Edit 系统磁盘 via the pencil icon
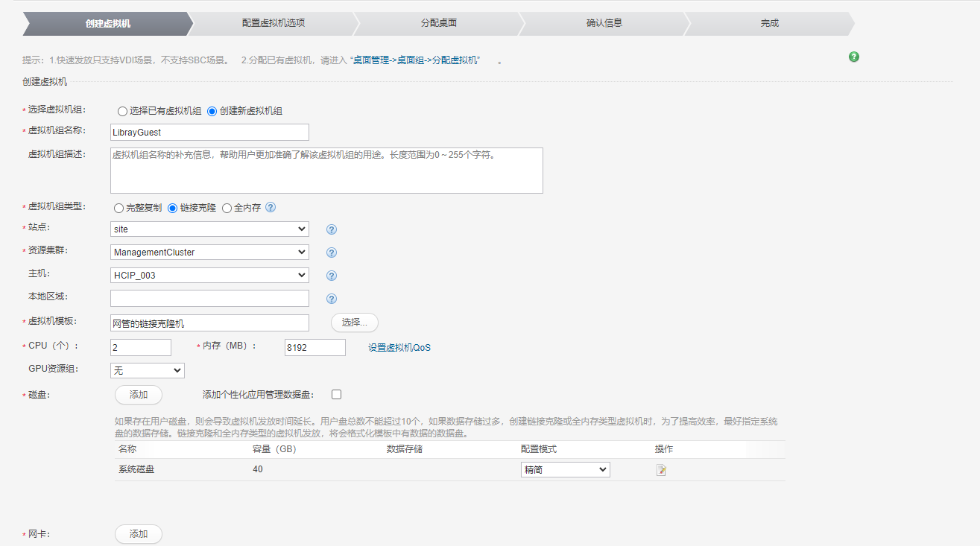The height and width of the screenshot is (546, 980). pos(660,469)
